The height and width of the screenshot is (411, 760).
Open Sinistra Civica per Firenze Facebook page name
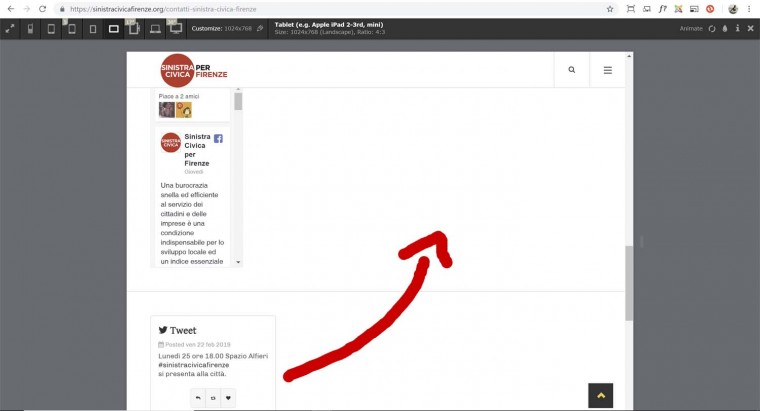click(197, 150)
